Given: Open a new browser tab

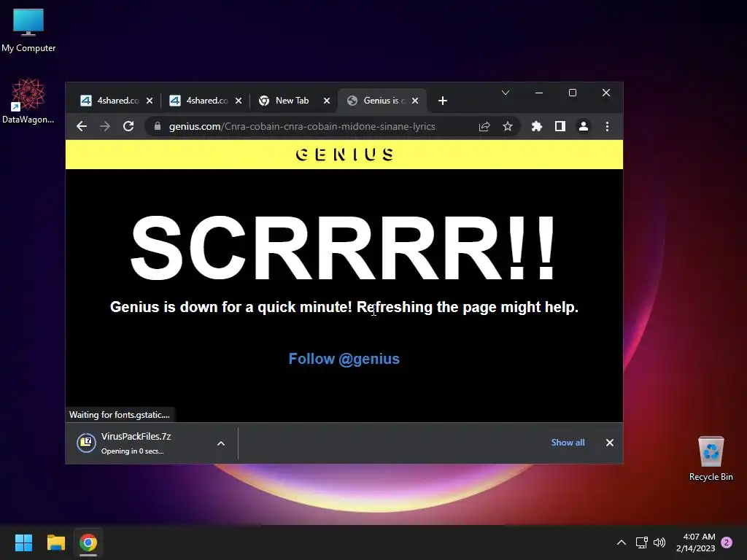Looking at the screenshot, I should coord(443,101).
